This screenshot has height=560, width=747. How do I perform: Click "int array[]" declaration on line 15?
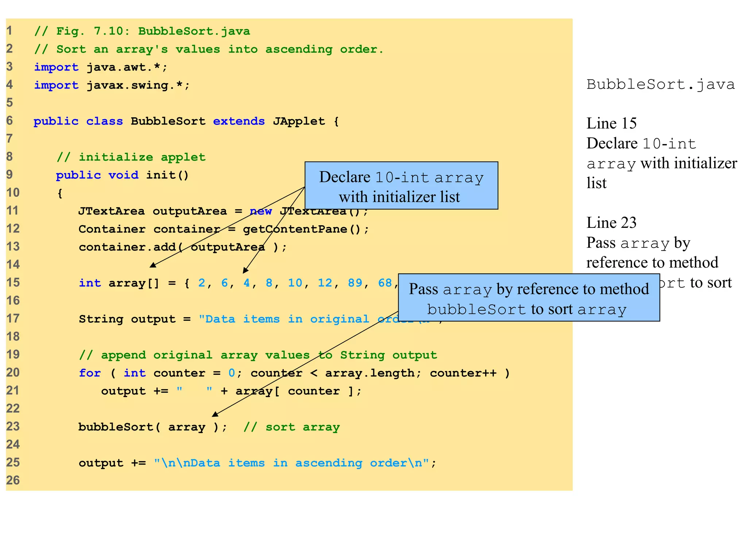tap(119, 283)
